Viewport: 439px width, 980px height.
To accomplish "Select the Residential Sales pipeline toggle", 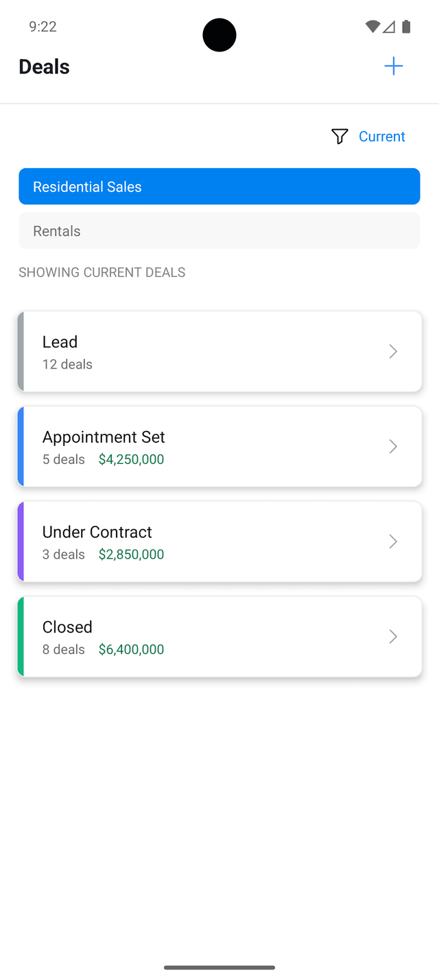I will click(219, 186).
